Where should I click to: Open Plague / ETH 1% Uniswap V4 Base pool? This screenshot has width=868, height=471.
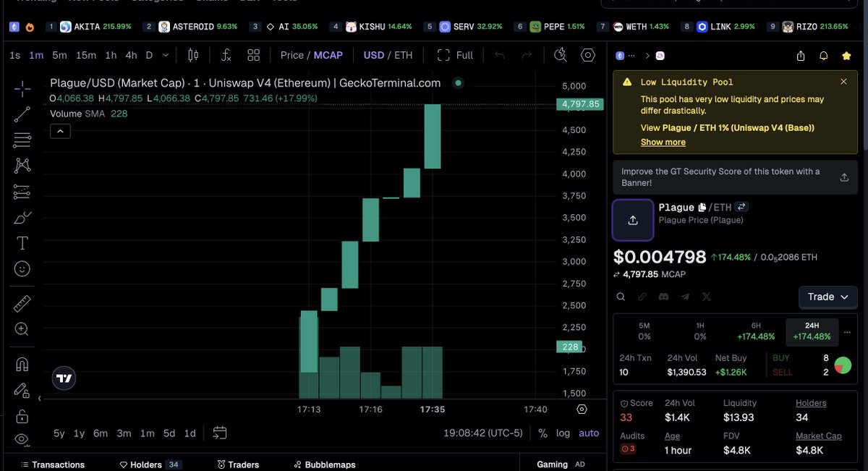[x=739, y=128]
